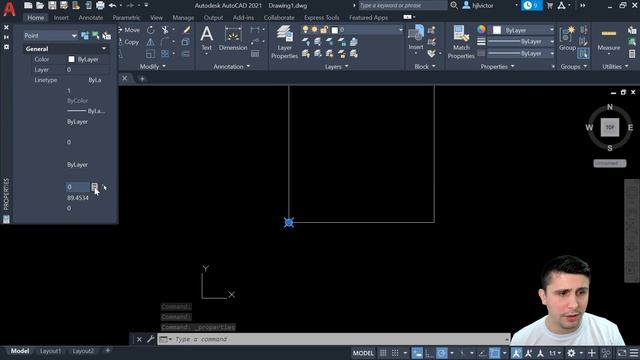Toggle snap mode in status bar
640x360 pixels.
point(395,353)
